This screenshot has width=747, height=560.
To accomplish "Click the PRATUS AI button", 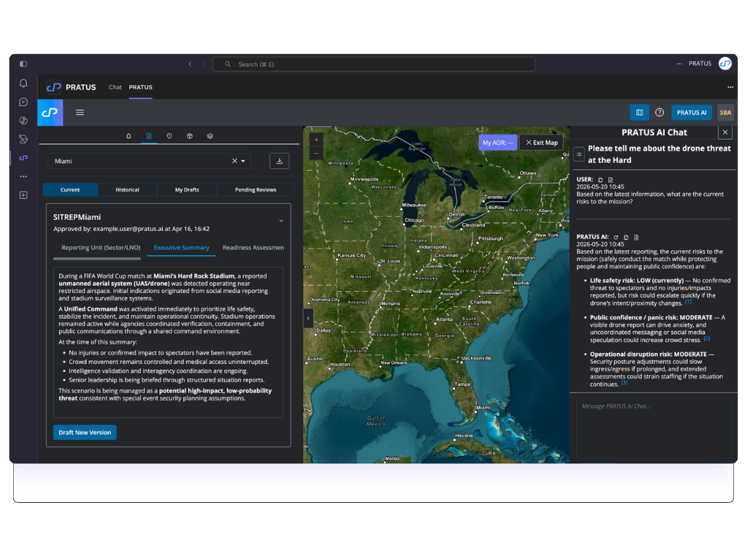I will coord(692,113).
